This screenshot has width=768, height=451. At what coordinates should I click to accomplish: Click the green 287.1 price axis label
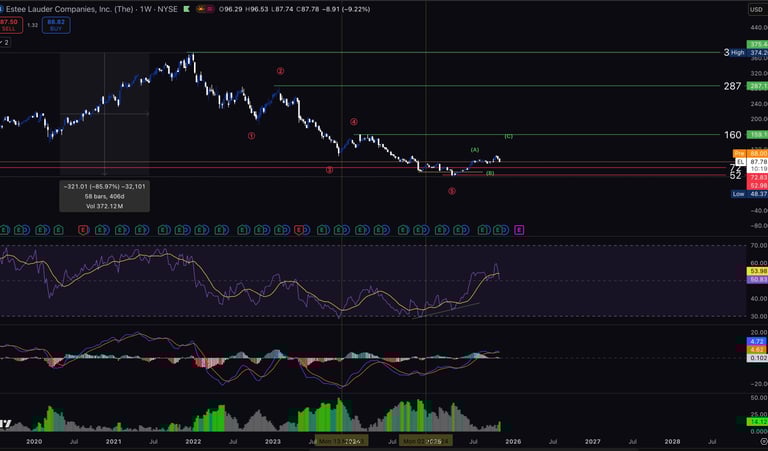757,86
